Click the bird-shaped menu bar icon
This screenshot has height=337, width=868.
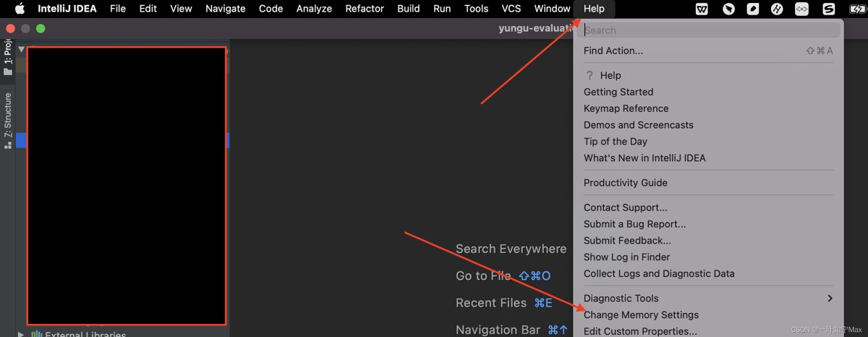(729, 9)
